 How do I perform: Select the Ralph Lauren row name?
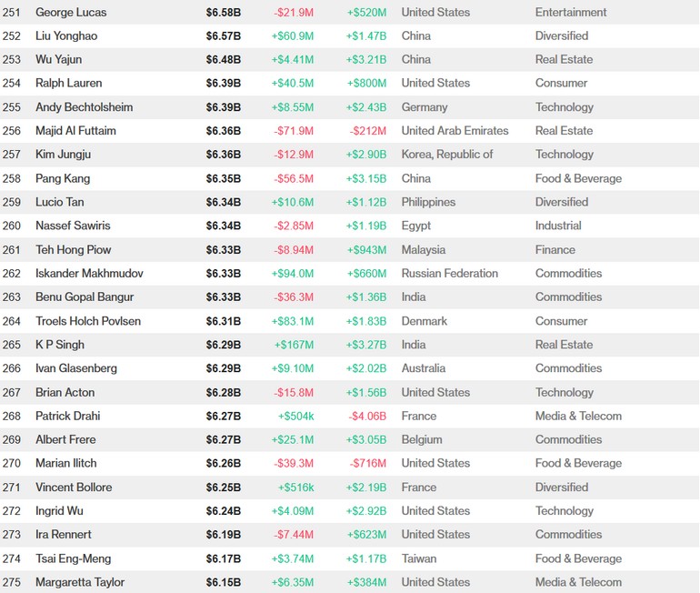pyautogui.click(x=69, y=83)
